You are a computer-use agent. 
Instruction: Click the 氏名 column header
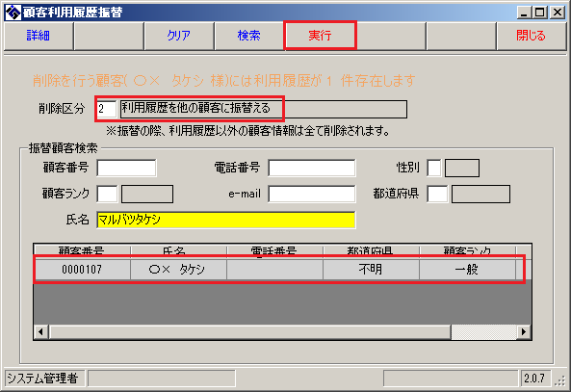[x=178, y=251]
